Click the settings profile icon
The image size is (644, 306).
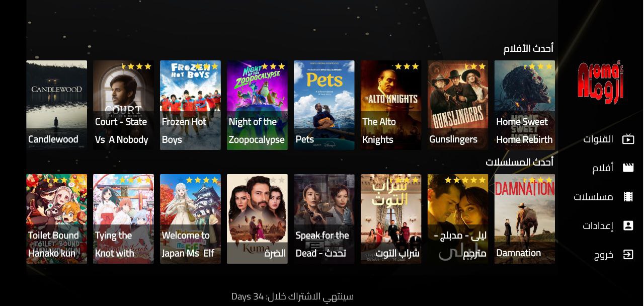(628, 225)
